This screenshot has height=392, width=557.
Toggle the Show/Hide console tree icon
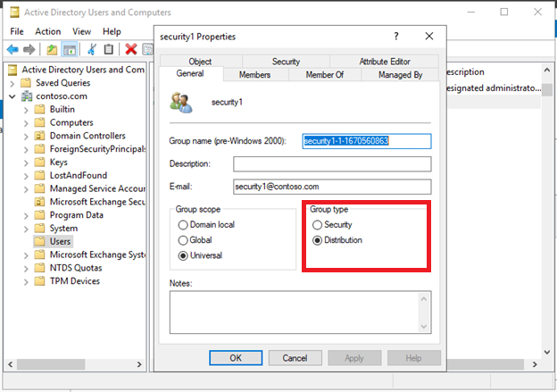(x=70, y=49)
